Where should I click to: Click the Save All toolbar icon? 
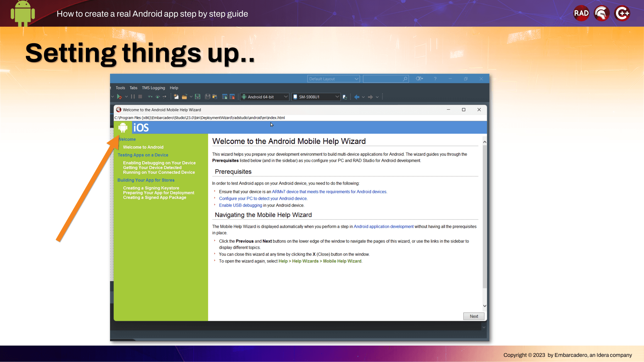(x=208, y=97)
